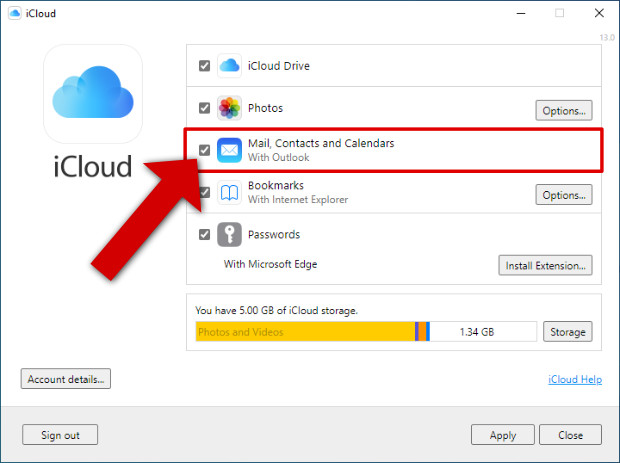Click the small iCloud icon in the title bar
The height and width of the screenshot is (463, 620).
(15, 13)
